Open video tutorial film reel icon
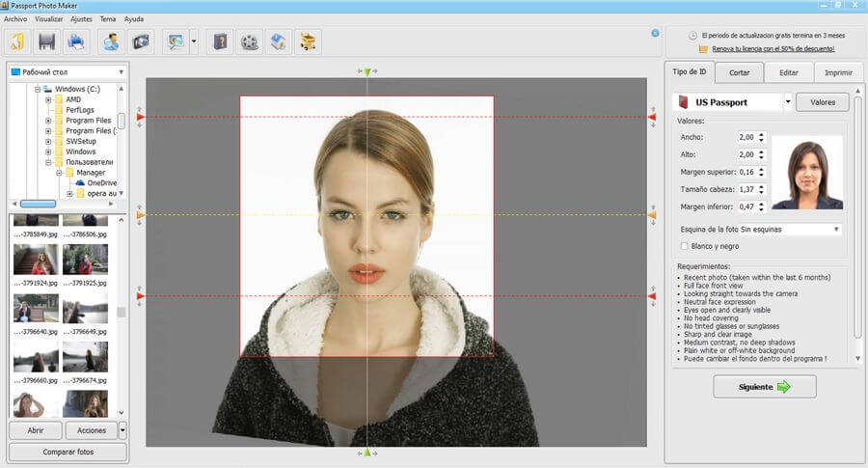 coord(250,42)
